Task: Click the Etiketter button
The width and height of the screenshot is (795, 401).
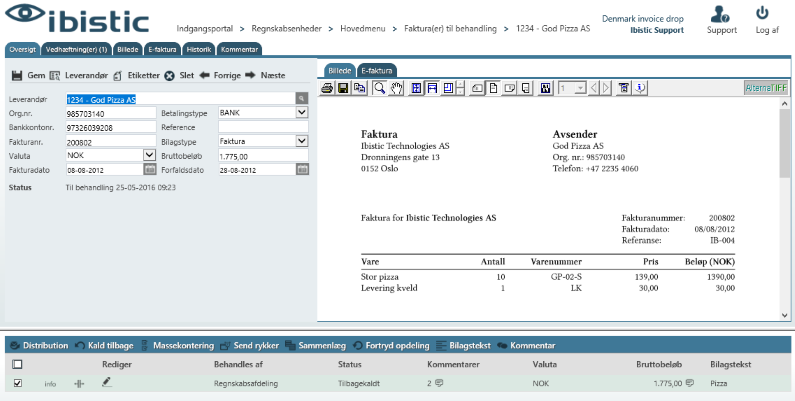Action: point(136,76)
